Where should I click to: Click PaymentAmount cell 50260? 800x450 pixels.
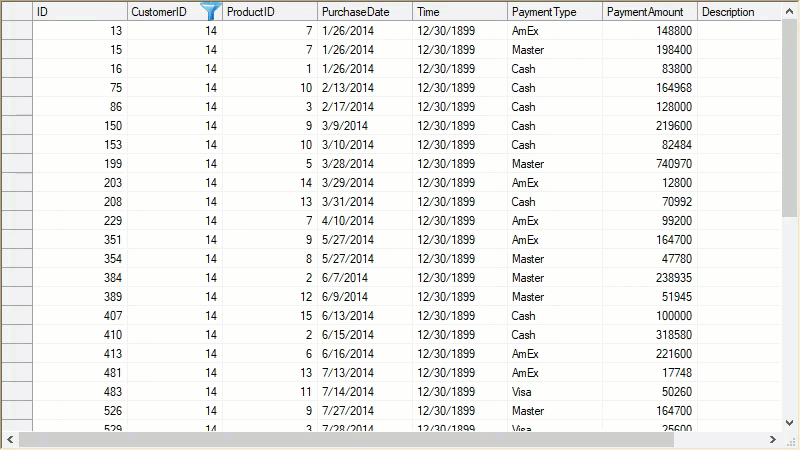pyautogui.click(x=649, y=392)
